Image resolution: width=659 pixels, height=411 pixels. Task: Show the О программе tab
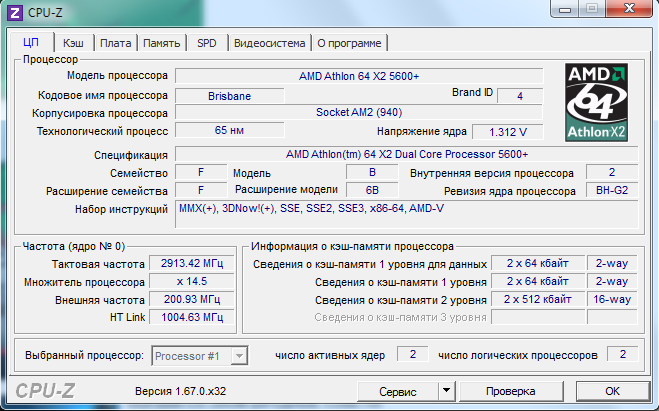pyautogui.click(x=349, y=43)
